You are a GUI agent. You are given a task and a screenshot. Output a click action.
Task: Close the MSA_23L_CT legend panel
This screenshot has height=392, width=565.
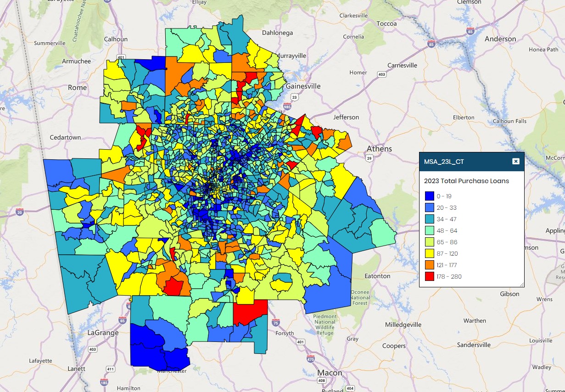[x=515, y=161]
